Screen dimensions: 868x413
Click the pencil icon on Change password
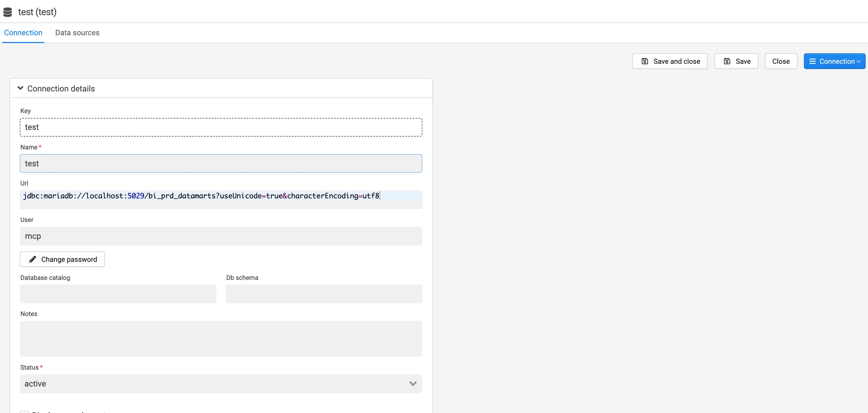point(33,260)
